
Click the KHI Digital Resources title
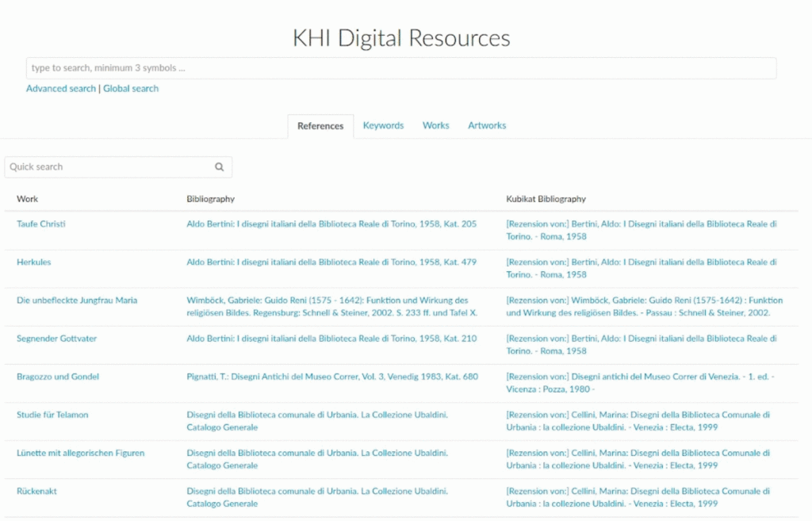coord(401,38)
